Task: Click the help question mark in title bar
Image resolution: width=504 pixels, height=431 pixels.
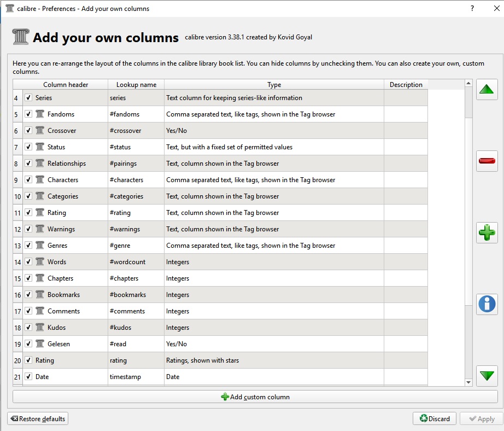Action: 472,9
